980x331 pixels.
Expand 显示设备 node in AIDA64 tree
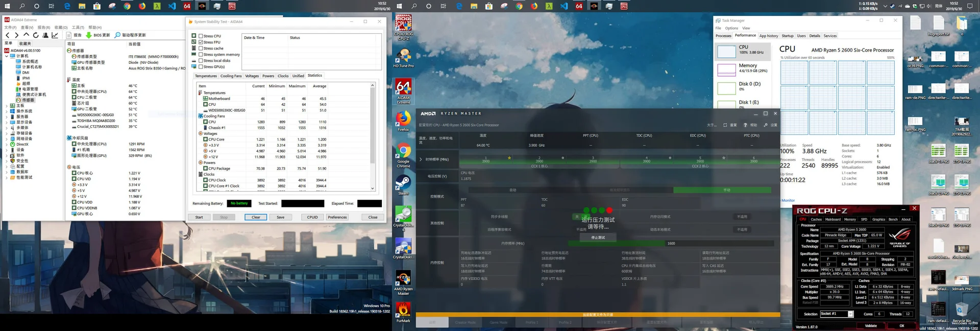click(7, 122)
